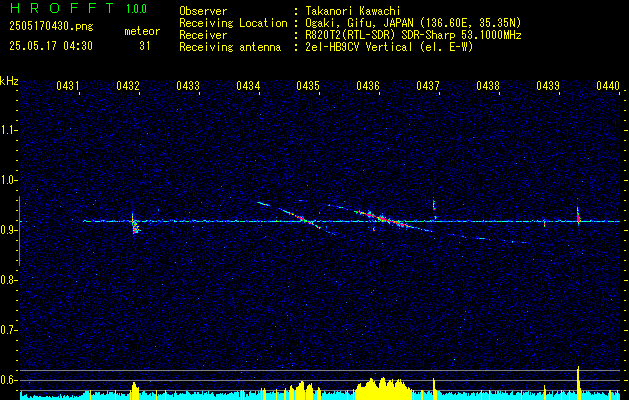
Task: Click the 0439 time axis label
Action: coord(548,86)
